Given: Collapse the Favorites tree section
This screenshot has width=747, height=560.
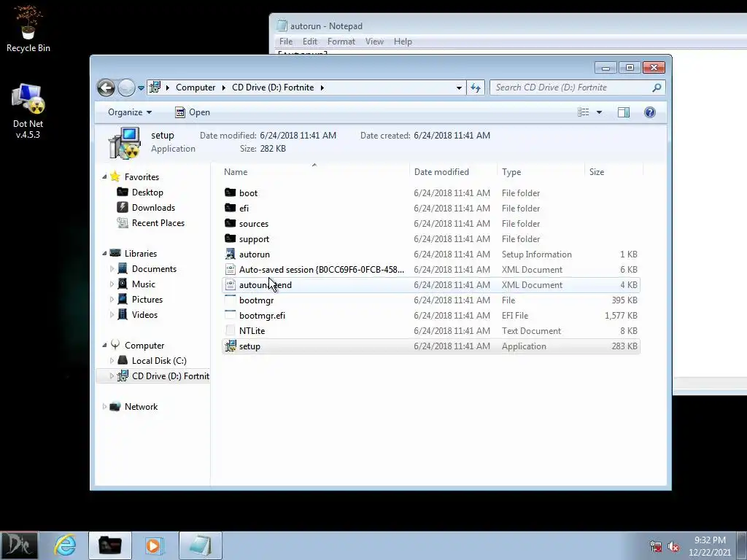Looking at the screenshot, I should (x=104, y=176).
